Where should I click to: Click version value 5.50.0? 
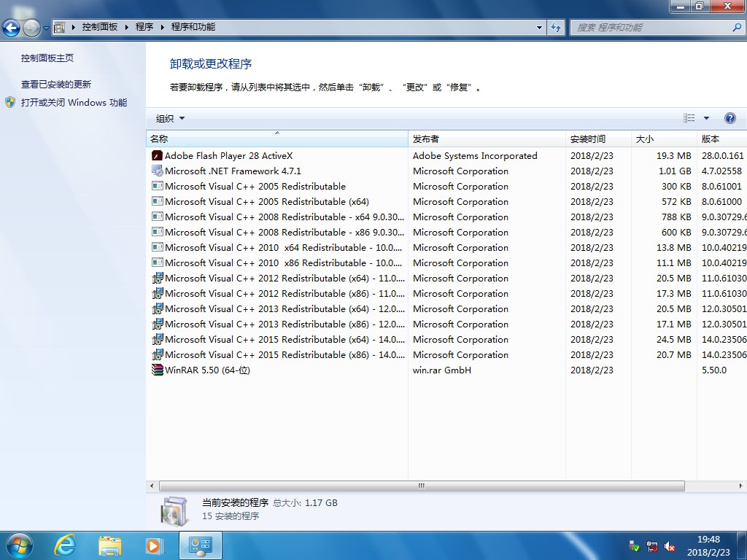click(x=713, y=370)
